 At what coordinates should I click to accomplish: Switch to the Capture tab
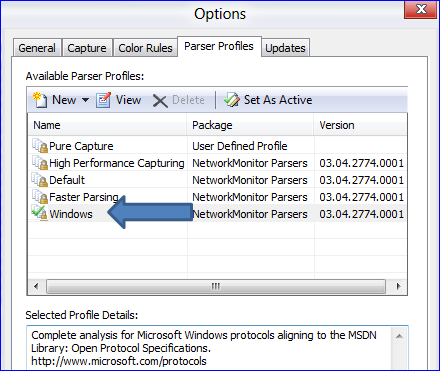point(87,48)
